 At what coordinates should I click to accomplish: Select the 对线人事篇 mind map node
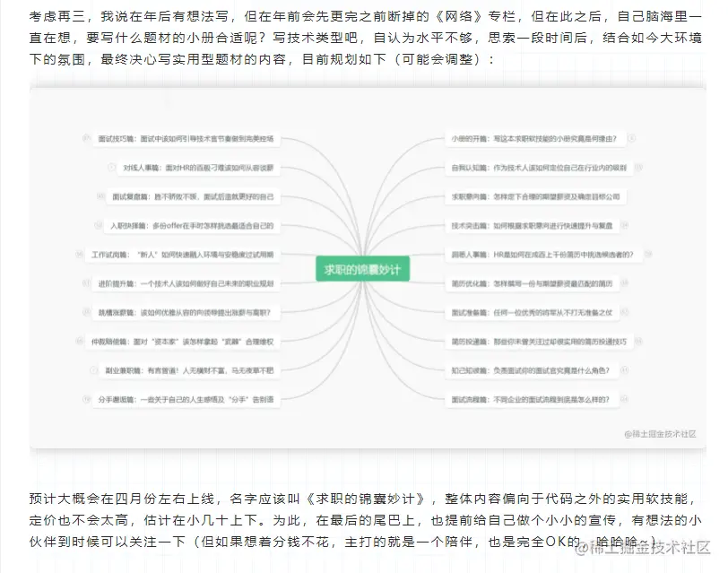pyautogui.click(x=198, y=168)
